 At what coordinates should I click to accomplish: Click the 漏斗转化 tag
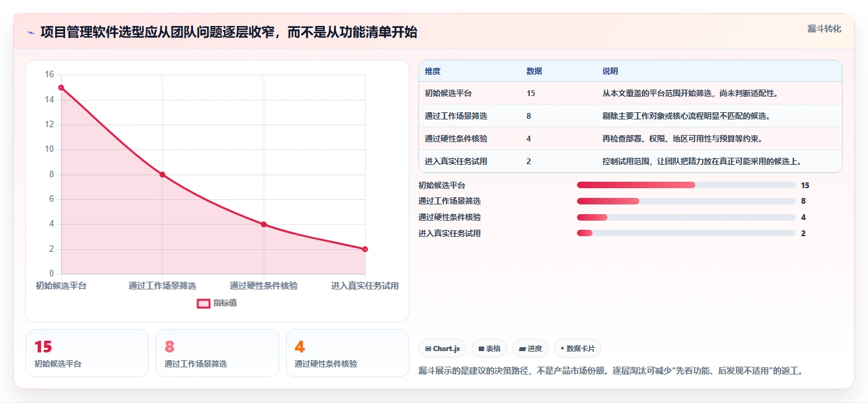(824, 29)
